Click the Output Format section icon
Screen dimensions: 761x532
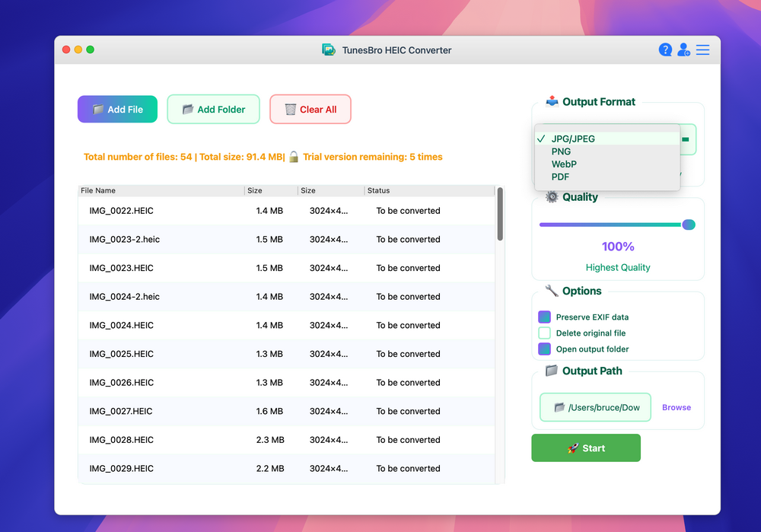pos(552,101)
